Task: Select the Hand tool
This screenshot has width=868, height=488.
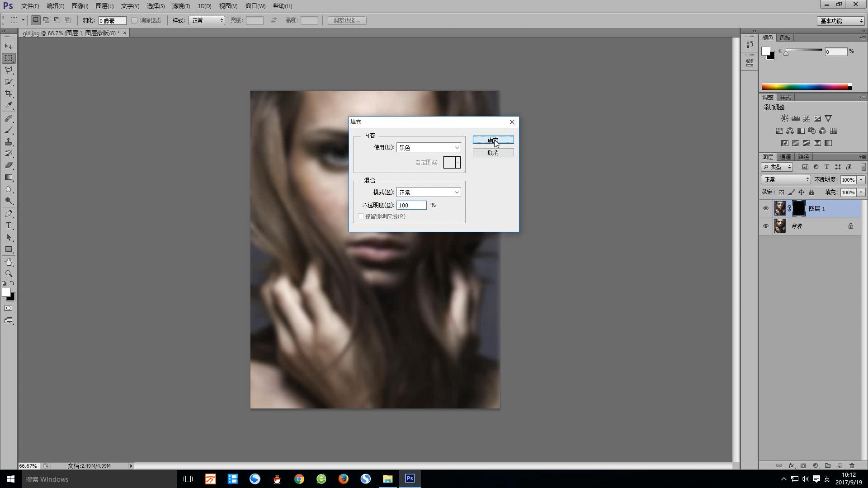Action: point(9,262)
